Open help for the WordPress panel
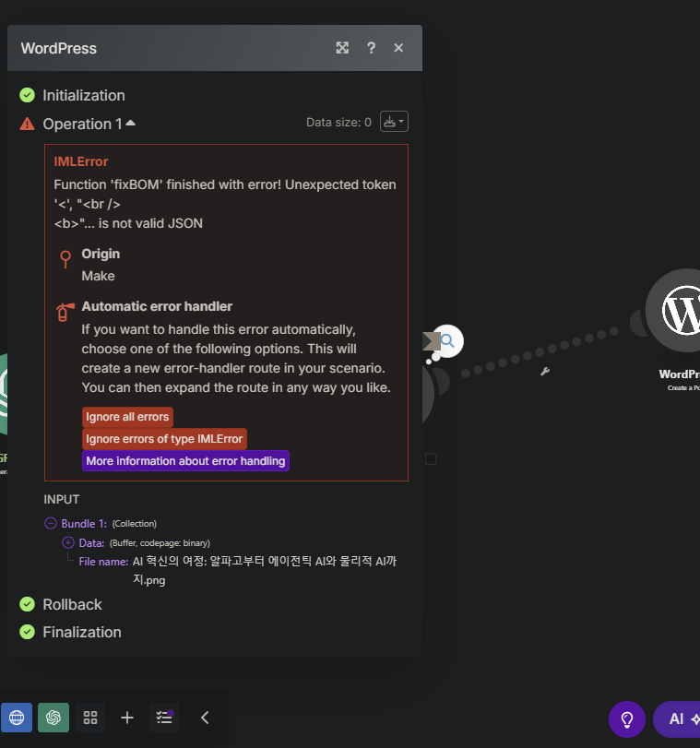Viewport: 700px width, 748px height. click(371, 48)
